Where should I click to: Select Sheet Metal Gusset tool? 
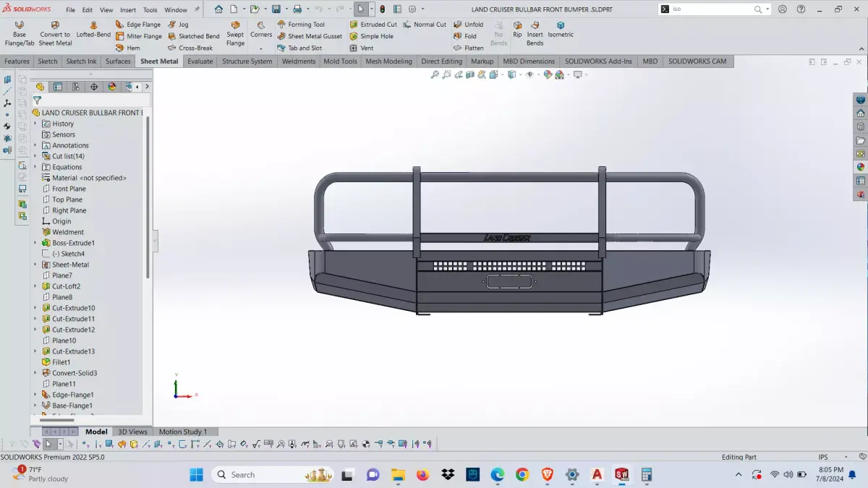click(310, 36)
